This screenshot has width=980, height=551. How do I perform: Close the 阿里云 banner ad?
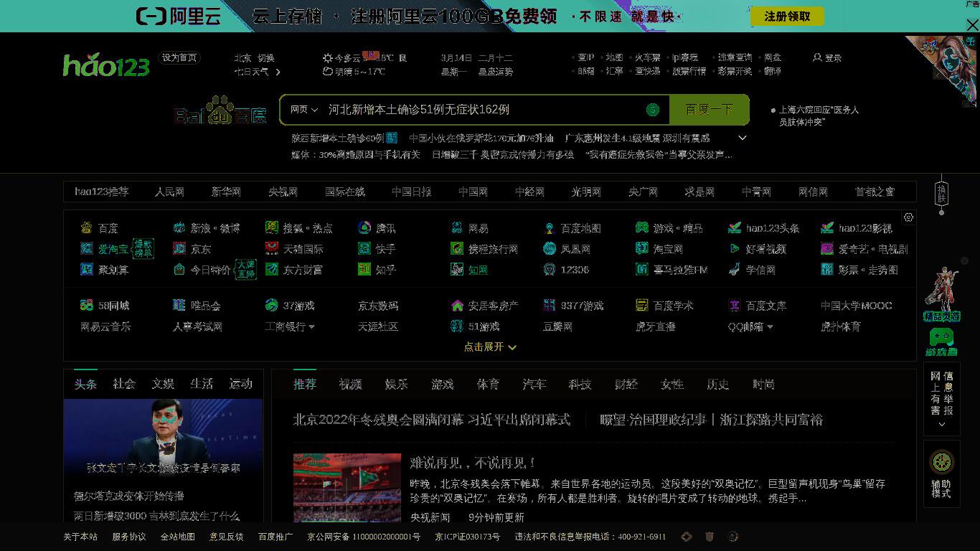point(972,25)
